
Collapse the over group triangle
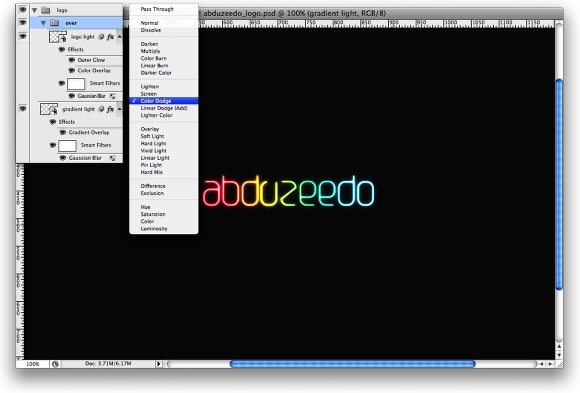coord(43,23)
